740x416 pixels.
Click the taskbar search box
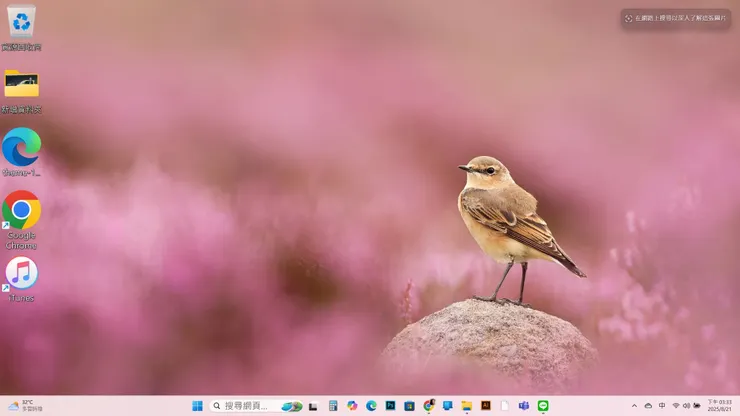tap(256, 406)
